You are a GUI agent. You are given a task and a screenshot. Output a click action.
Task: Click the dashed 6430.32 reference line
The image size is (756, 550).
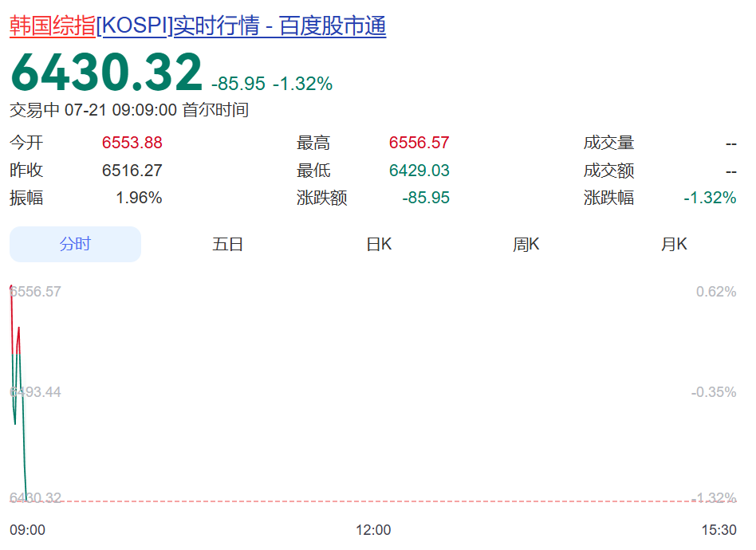(373, 501)
